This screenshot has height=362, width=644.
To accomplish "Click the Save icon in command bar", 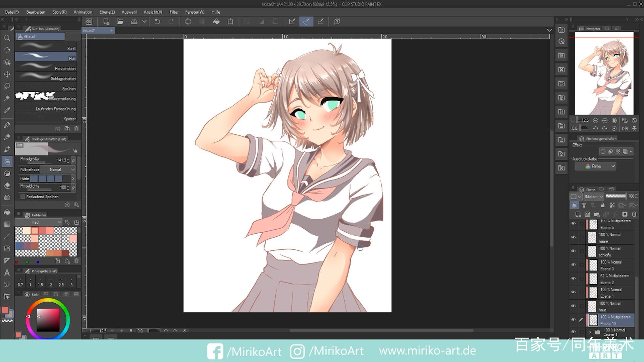I will (x=134, y=21).
